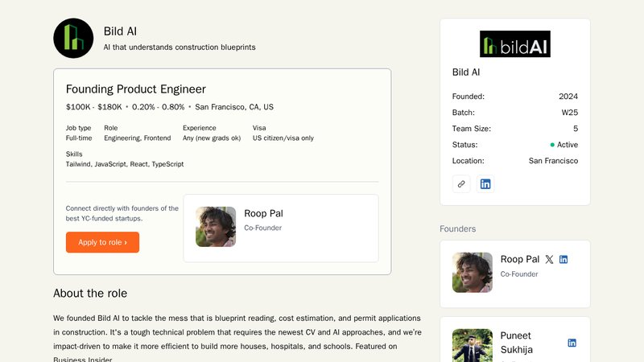Click the Bild AI page header title

click(x=120, y=31)
